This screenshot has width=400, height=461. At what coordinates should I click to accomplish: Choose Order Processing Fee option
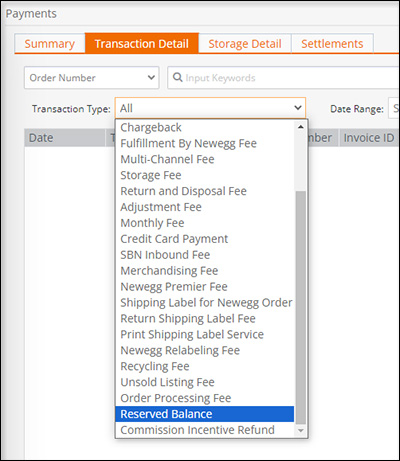pos(205,398)
